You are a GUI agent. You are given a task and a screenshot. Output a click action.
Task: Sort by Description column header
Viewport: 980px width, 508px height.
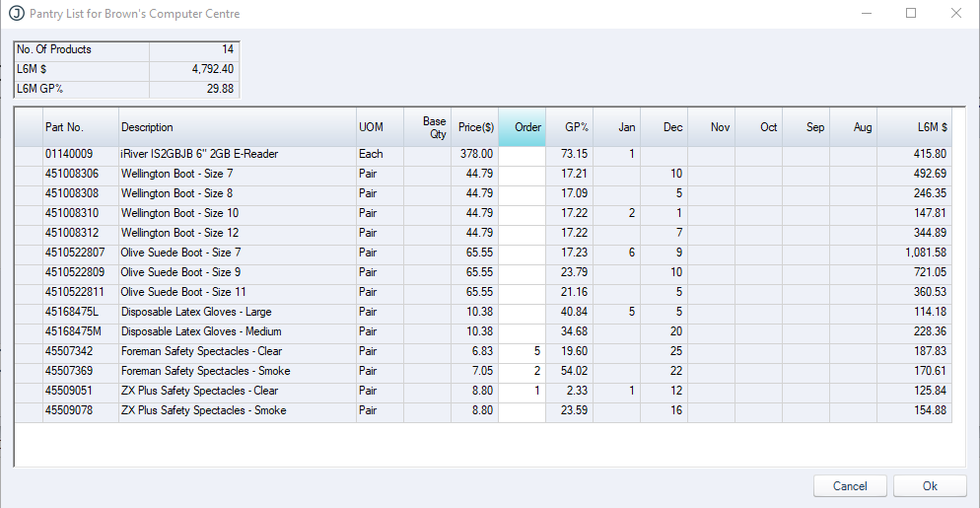(x=238, y=127)
